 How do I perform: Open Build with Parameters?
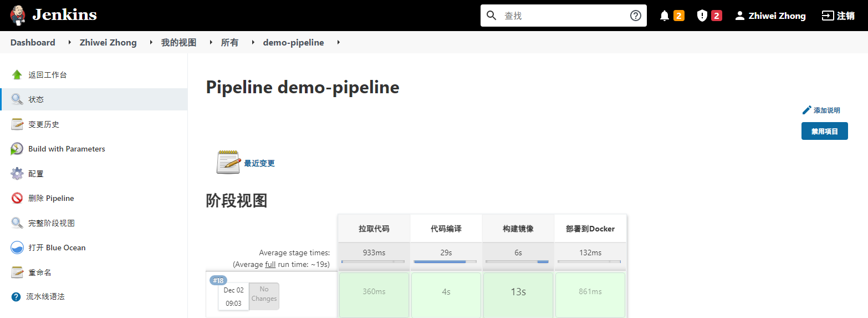click(67, 149)
